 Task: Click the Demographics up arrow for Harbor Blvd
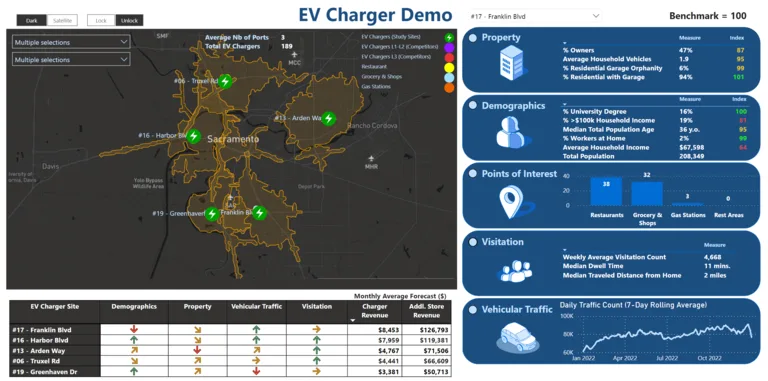click(x=134, y=340)
